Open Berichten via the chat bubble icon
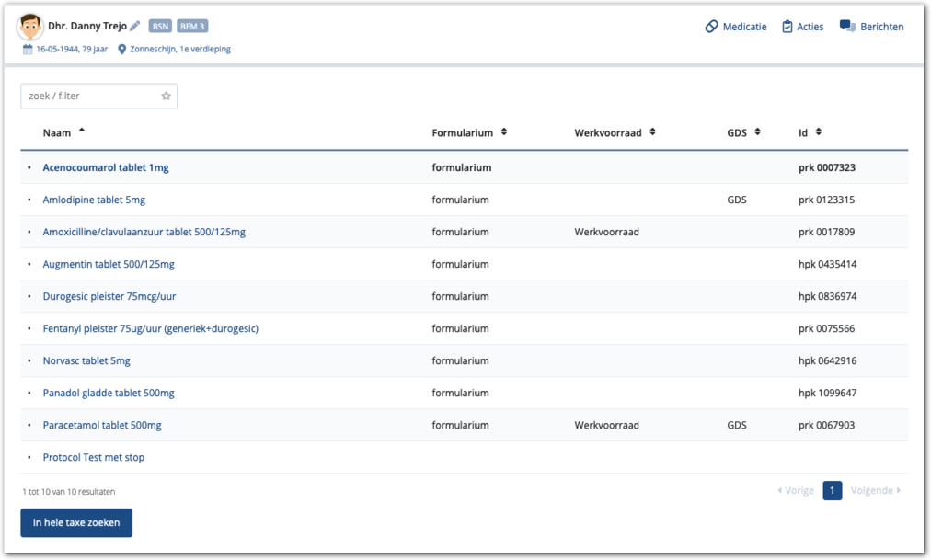Screen dimensions: 931x560 847,27
